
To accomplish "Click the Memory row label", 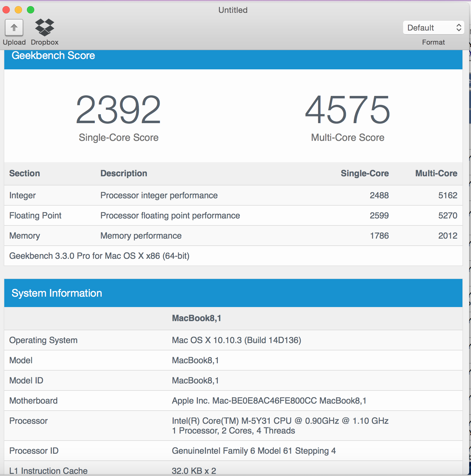I will point(25,236).
